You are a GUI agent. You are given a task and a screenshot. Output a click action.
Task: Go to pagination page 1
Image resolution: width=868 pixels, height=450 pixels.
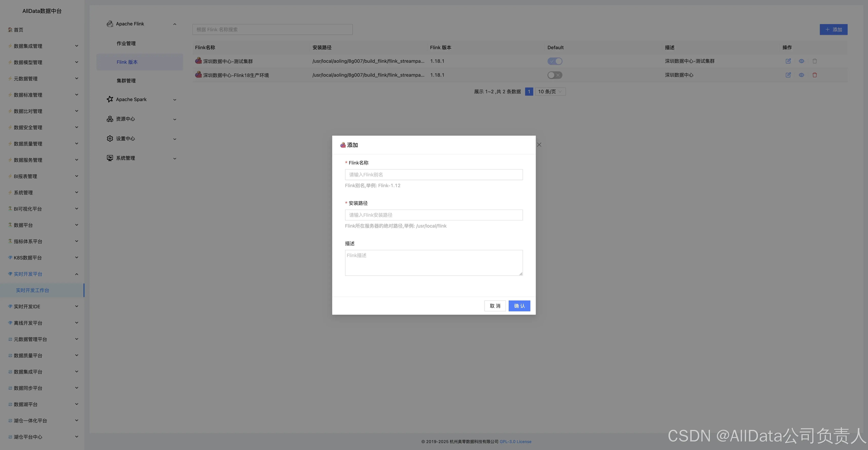pyautogui.click(x=529, y=92)
